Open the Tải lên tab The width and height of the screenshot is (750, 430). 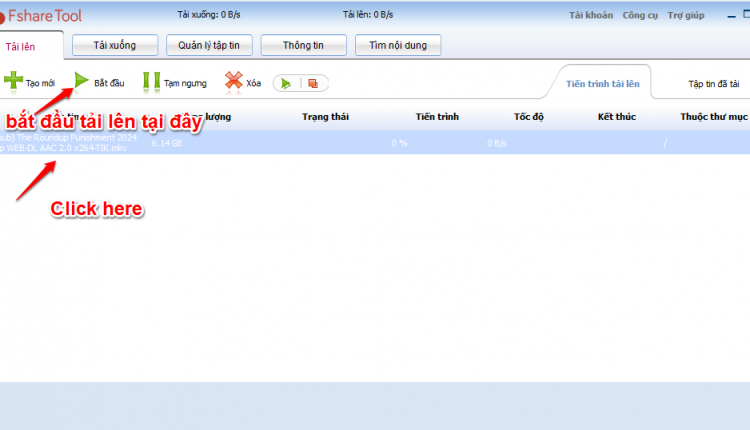click(20, 46)
